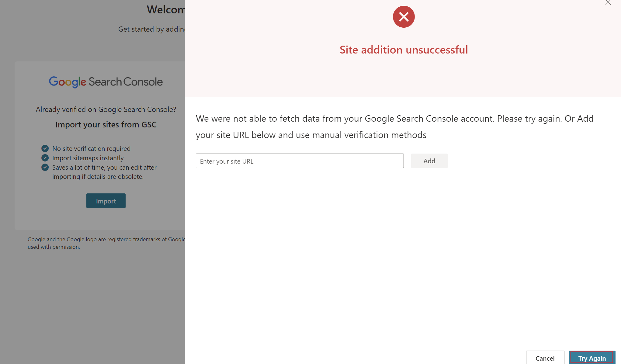Click checkmark beside Saves a lot of time
The height and width of the screenshot is (364, 621).
click(x=45, y=167)
